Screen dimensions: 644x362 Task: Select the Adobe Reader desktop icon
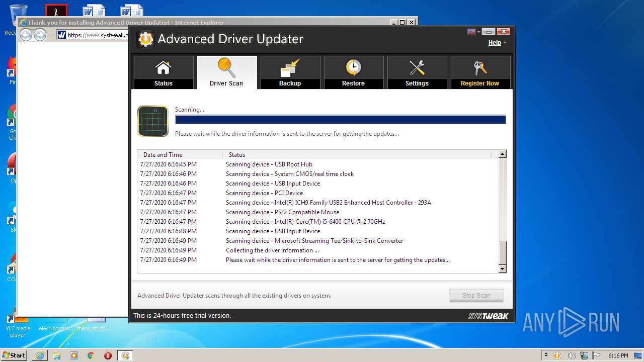[56, 10]
